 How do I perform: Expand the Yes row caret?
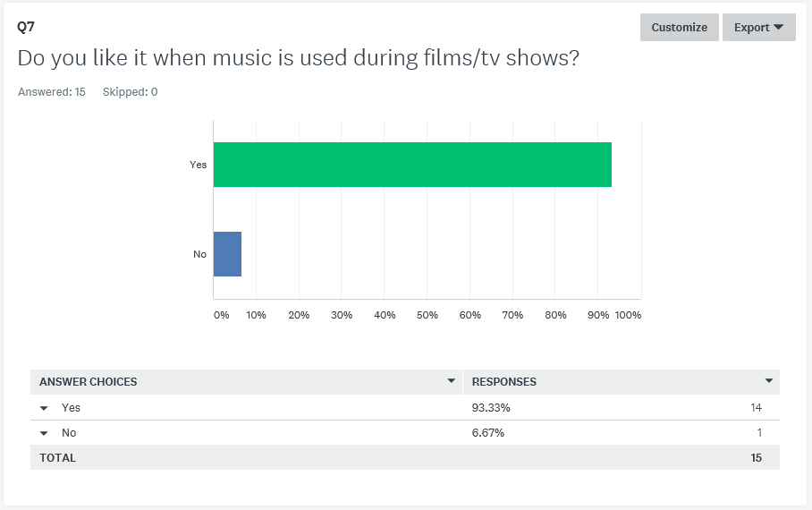(44, 408)
